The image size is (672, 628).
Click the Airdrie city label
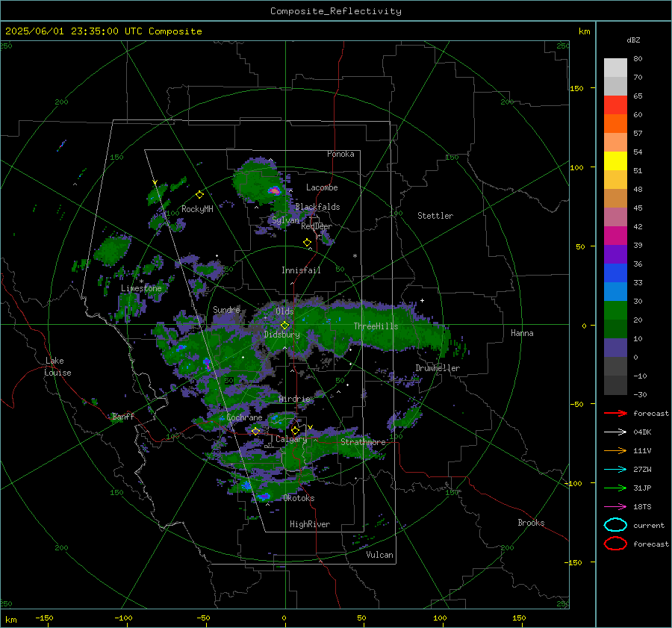(x=294, y=399)
